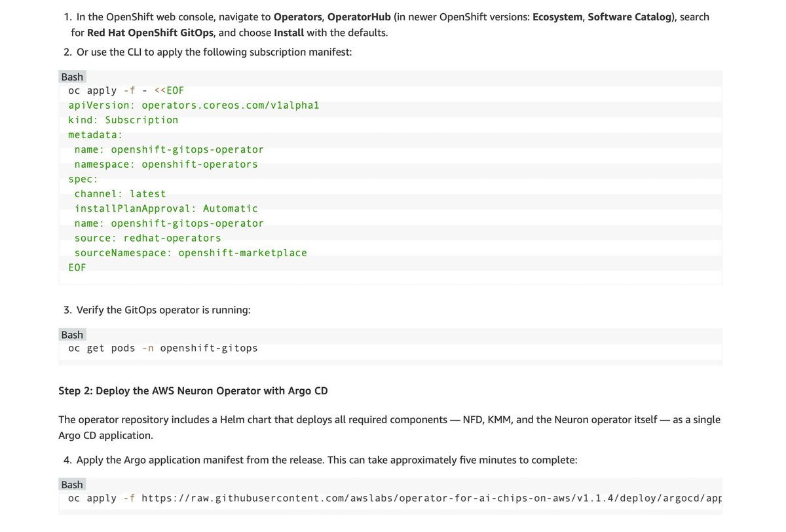This screenshot has width=786, height=532.
Task: Click the 'Bash' label above the raw.githubusercontent command
Action: (x=72, y=484)
